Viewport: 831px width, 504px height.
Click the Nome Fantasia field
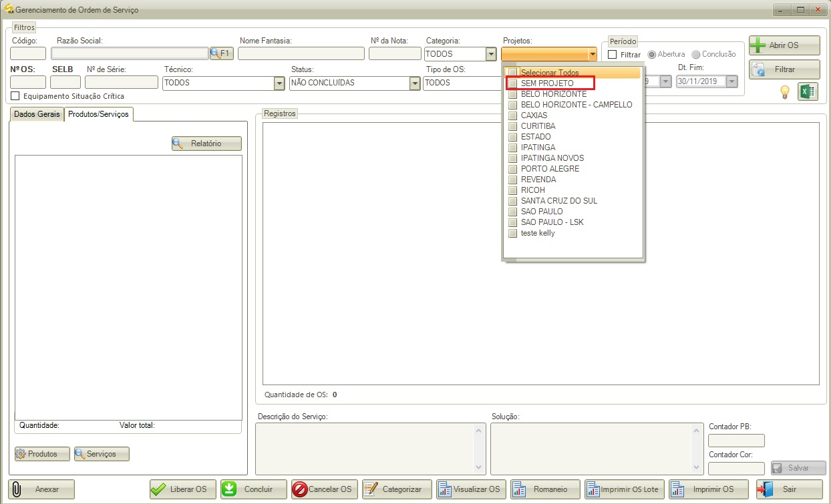point(301,54)
